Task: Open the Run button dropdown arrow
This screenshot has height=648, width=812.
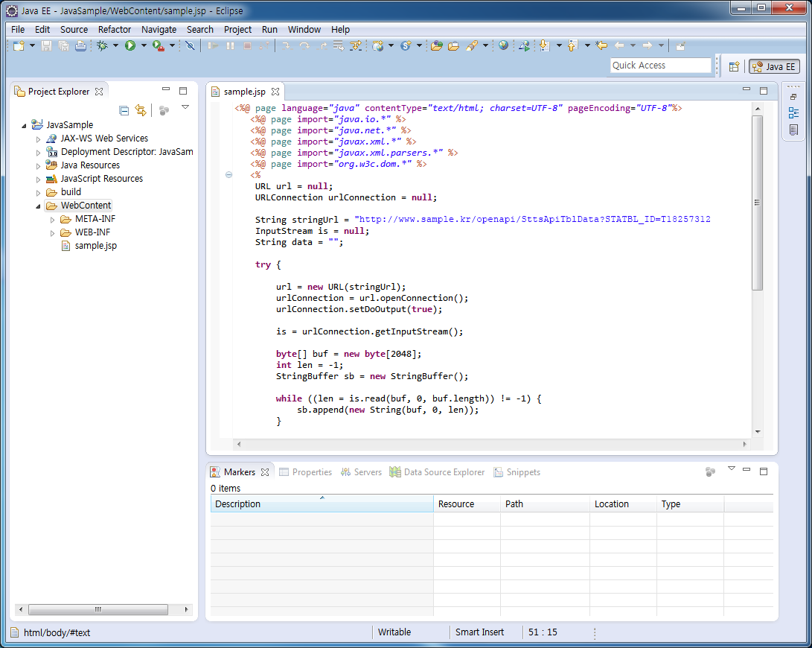Action: point(144,46)
